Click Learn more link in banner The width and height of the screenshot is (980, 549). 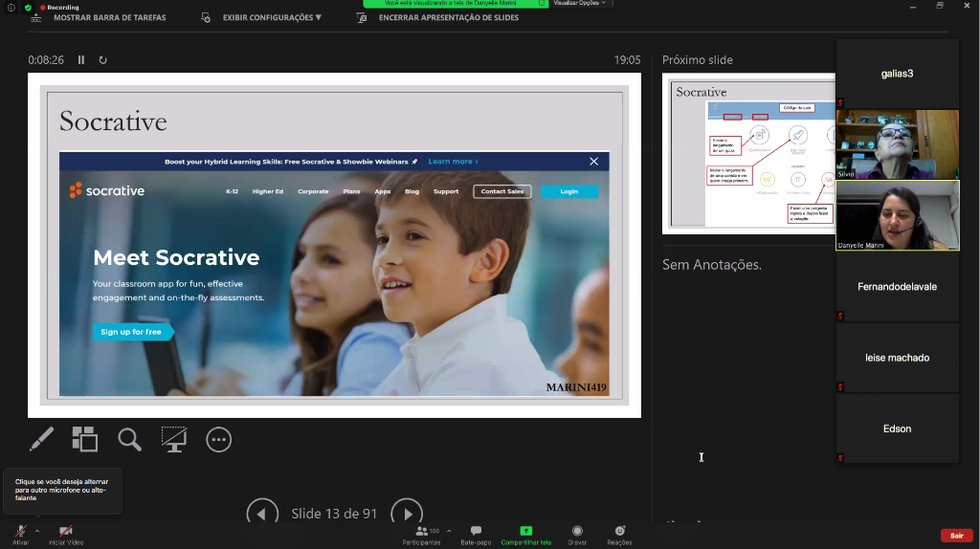click(x=453, y=161)
